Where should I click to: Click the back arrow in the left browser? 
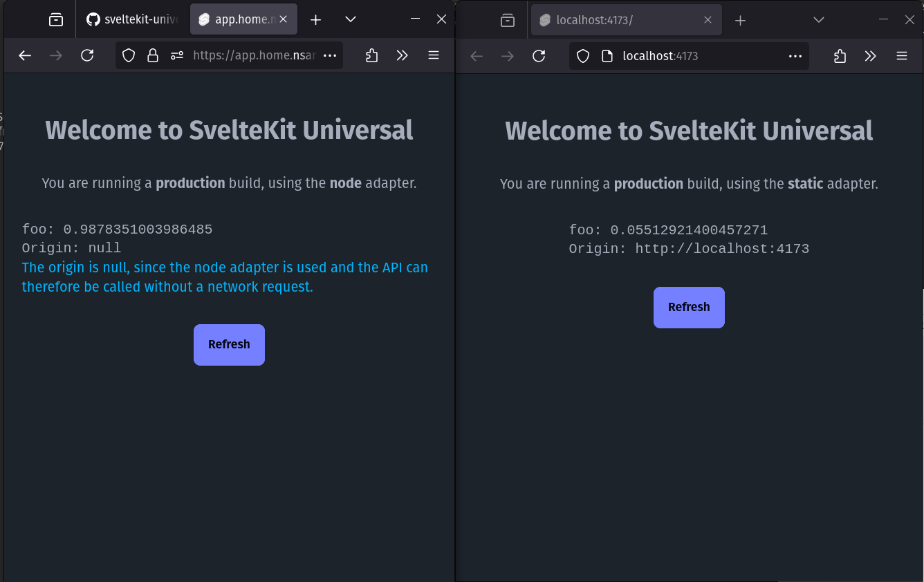pos(25,55)
